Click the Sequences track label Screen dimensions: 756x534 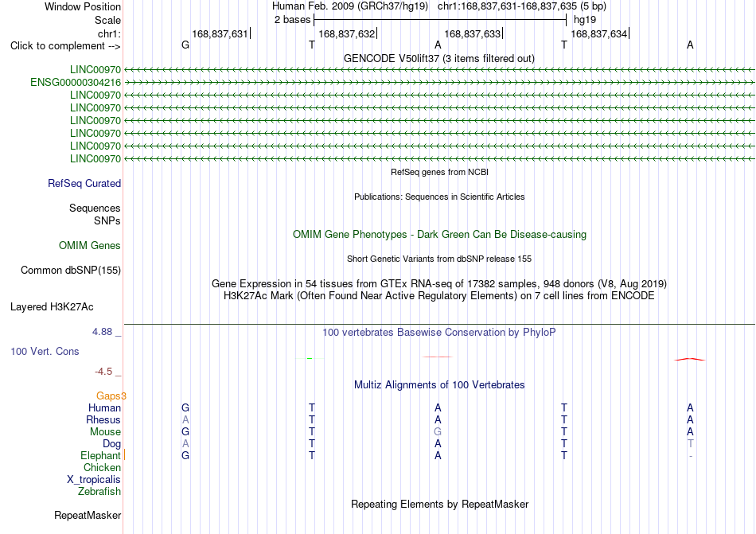(95, 209)
